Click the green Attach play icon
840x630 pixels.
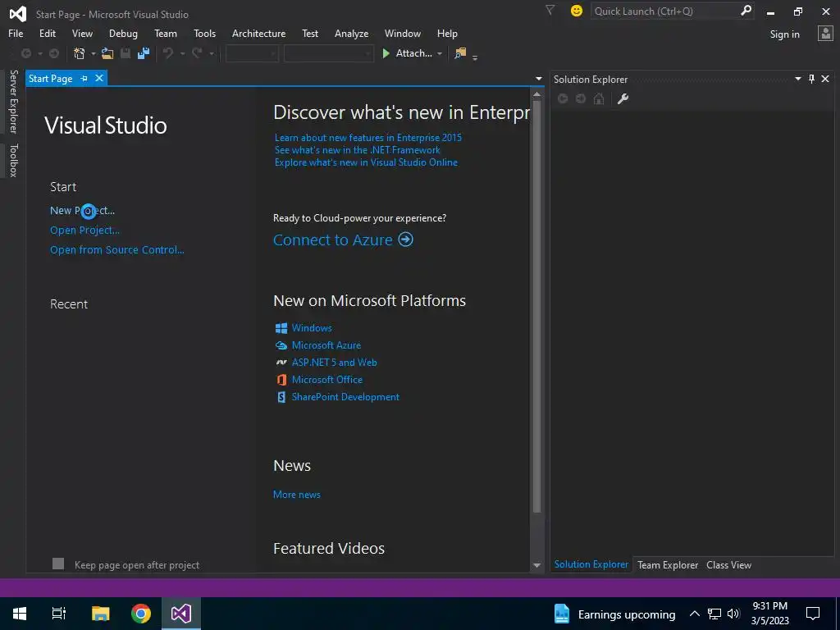(x=386, y=53)
